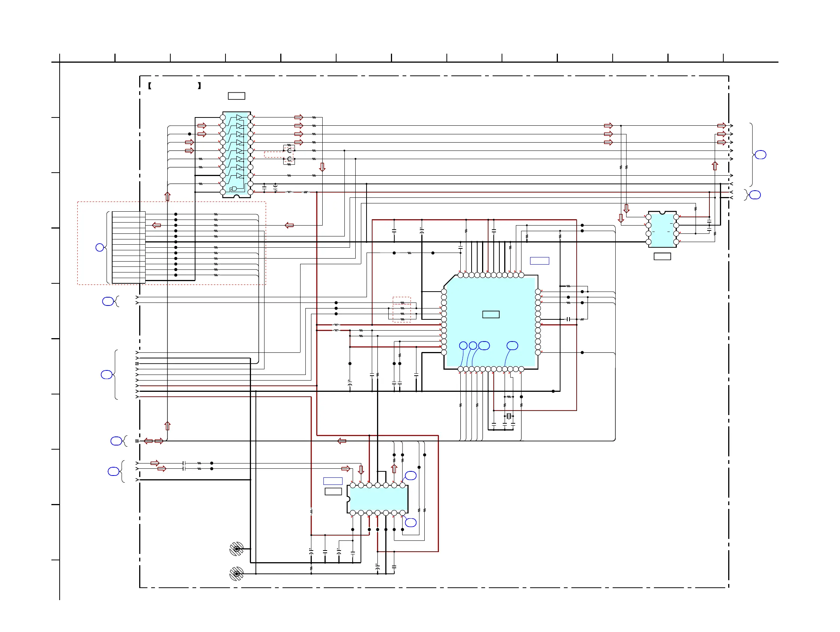Click the blue oval above the 14-pin IC
840x632 pixels.
tap(411, 476)
